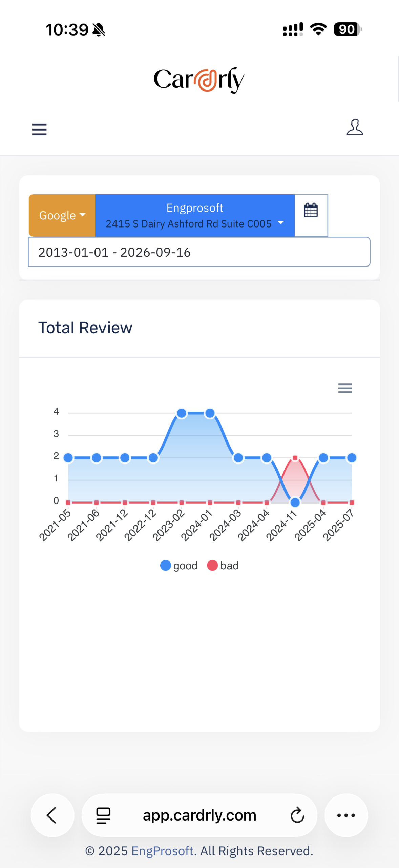399x868 pixels.
Task: Click the Cardrly logo
Action: pos(199,80)
